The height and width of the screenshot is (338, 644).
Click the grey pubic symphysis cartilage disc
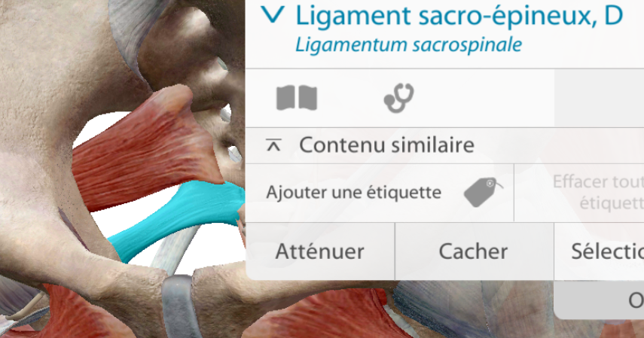(x=178, y=306)
